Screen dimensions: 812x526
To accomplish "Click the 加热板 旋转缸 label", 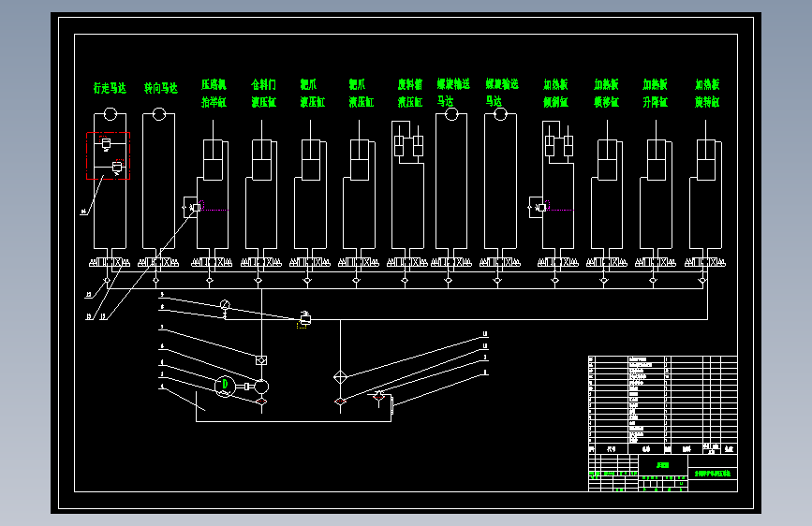I will pyautogui.click(x=707, y=93).
